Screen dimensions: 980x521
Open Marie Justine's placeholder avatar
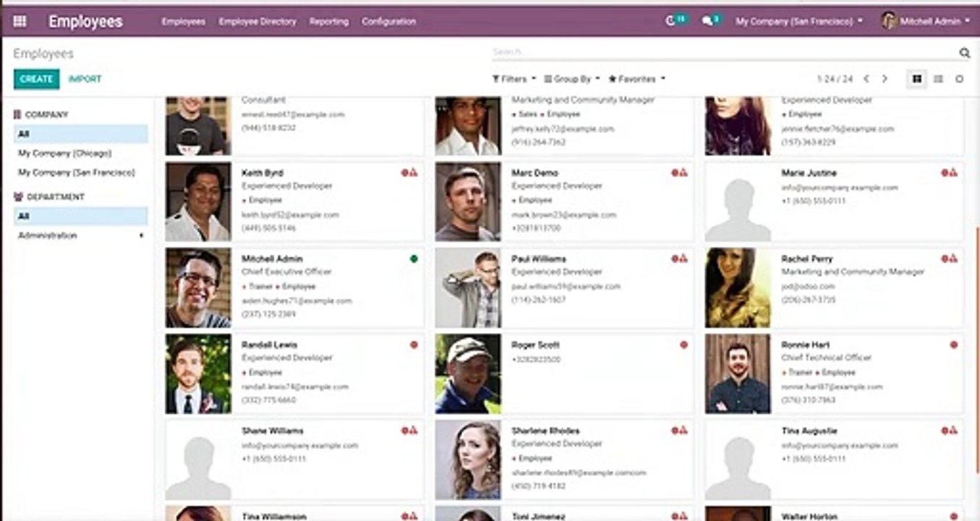click(738, 202)
